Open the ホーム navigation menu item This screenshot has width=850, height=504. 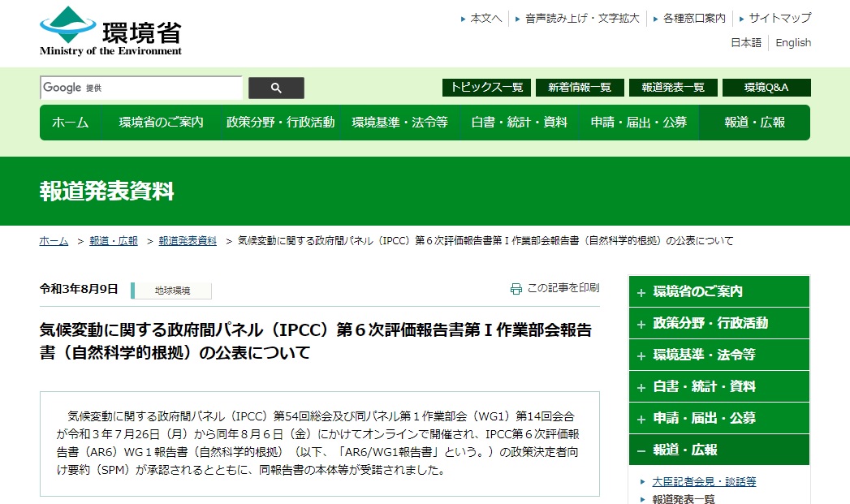coord(71,123)
